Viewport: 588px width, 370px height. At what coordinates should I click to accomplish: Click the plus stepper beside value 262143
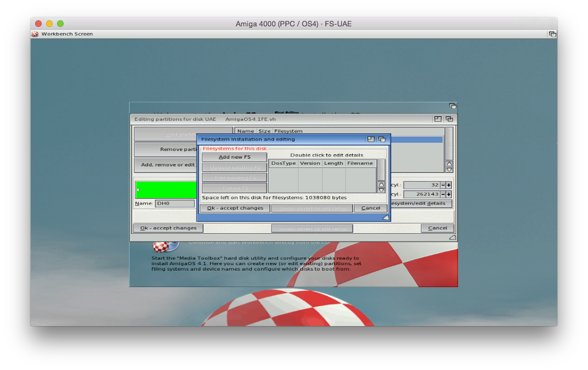click(x=449, y=194)
